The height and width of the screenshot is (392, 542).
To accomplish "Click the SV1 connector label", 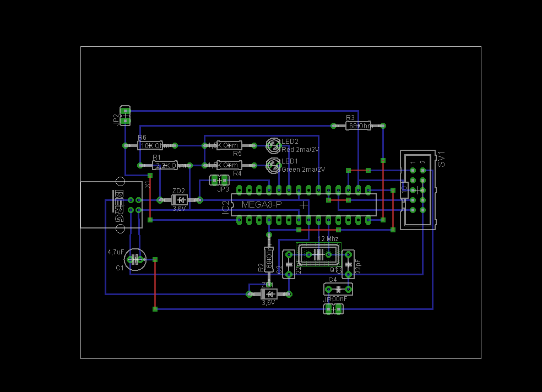I will (x=441, y=159).
